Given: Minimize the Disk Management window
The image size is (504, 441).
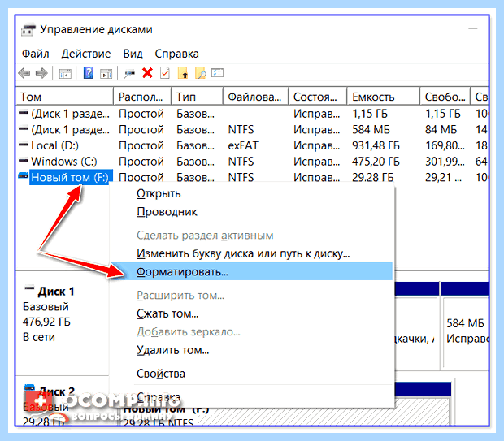Looking at the screenshot, I should 472,28.
